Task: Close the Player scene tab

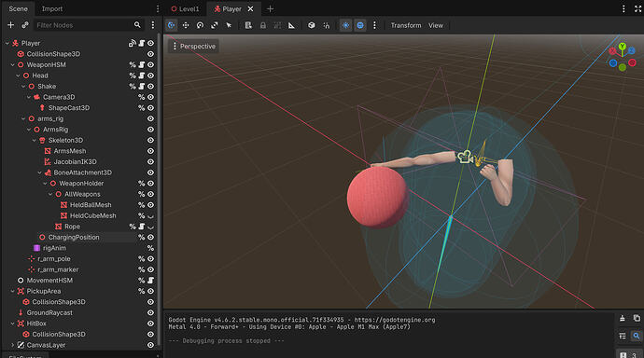Action: point(250,8)
